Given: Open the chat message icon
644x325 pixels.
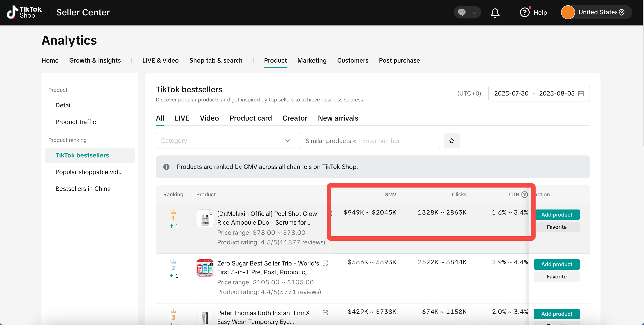Looking at the screenshot, I should (x=462, y=12).
